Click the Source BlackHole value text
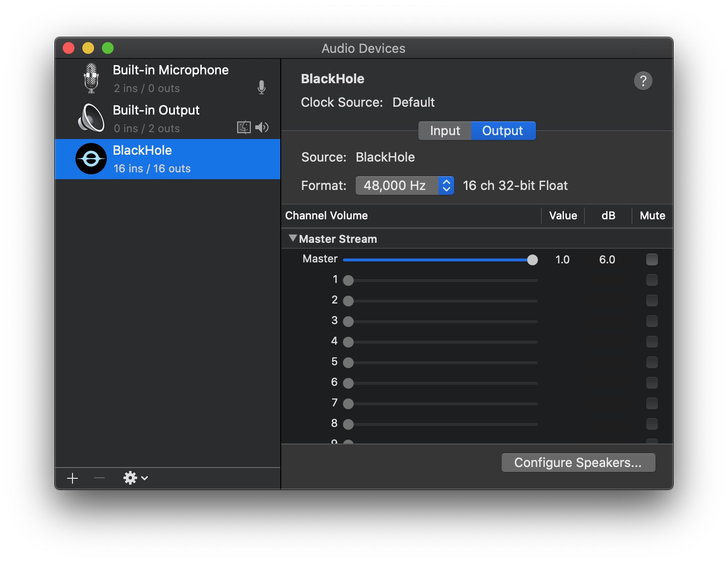 point(385,157)
